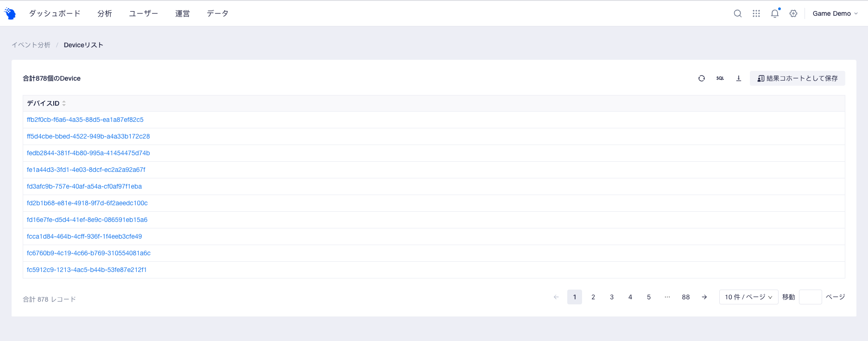This screenshot has height=341, width=868.
Task: Open the 10 件/ページ page size dropdown
Action: coord(748,297)
